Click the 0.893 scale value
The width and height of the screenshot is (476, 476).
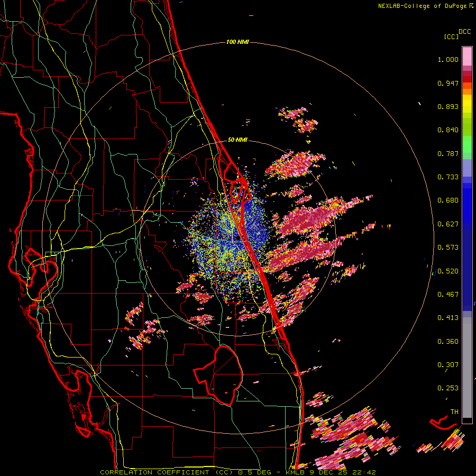[x=448, y=106]
